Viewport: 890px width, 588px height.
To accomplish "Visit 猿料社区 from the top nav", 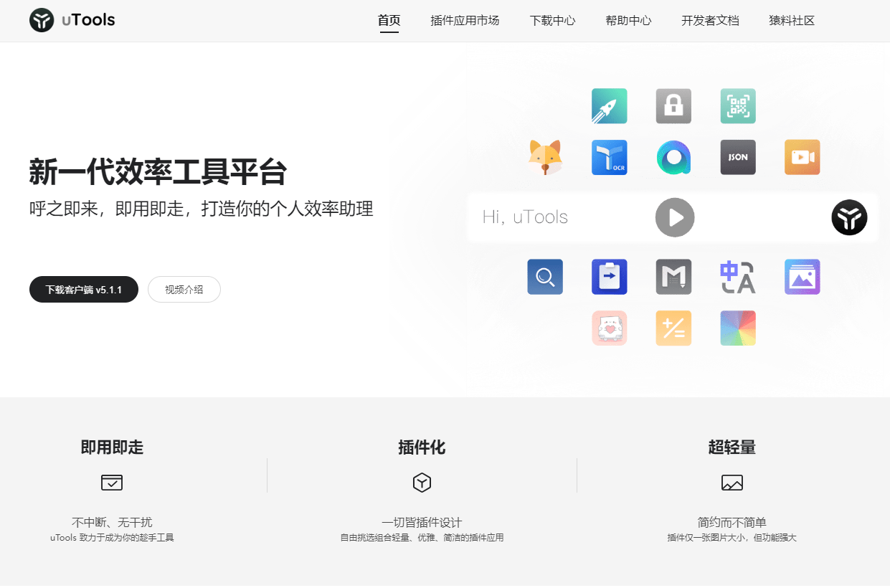I will click(x=792, y=21).
